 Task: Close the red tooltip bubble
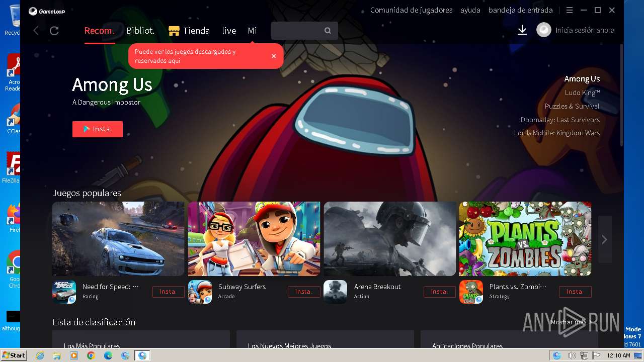pos(274,56)
